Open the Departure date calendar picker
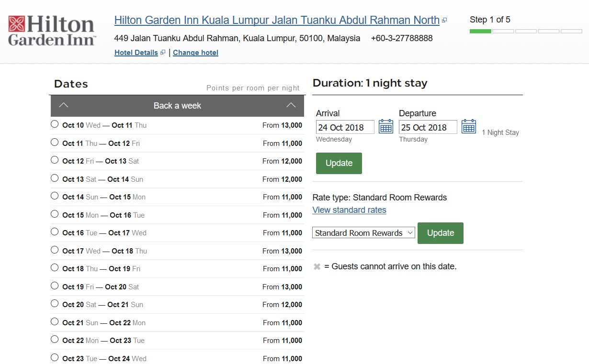Image resolution: width=589 pixels, height=364 pixels. tap(468, 127)
